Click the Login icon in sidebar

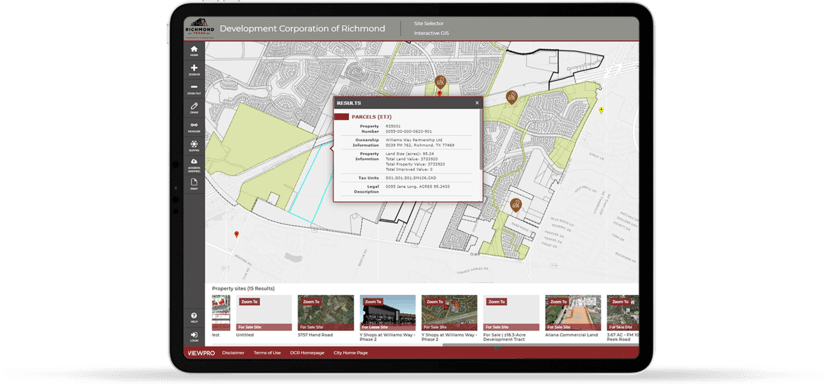pyautogui.click(x=194, y=337)
